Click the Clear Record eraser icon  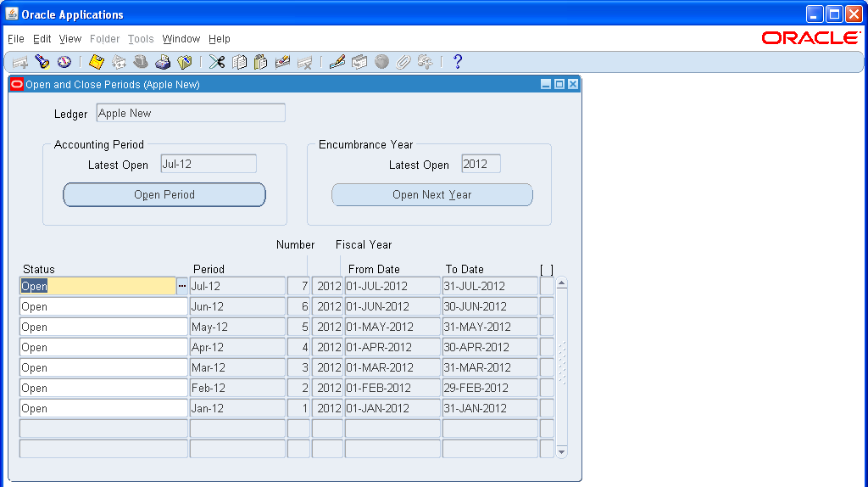tap(282, 62)
